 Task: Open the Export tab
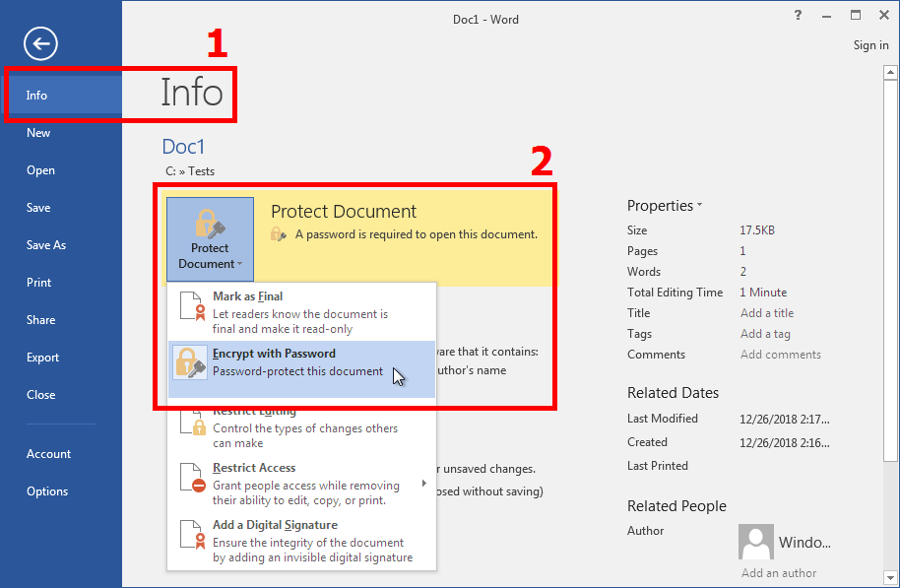pyautogui.click(x=61, y=358)
